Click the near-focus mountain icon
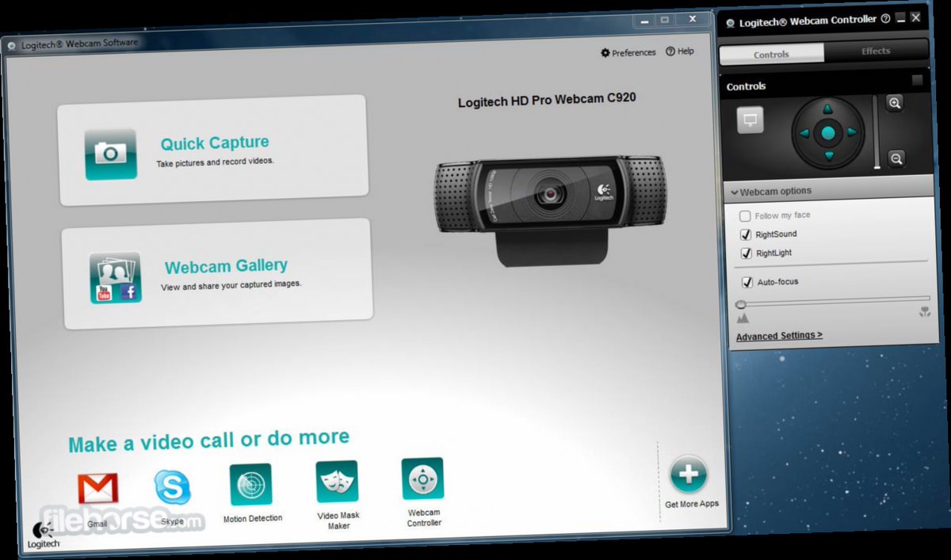 point(743,318)
